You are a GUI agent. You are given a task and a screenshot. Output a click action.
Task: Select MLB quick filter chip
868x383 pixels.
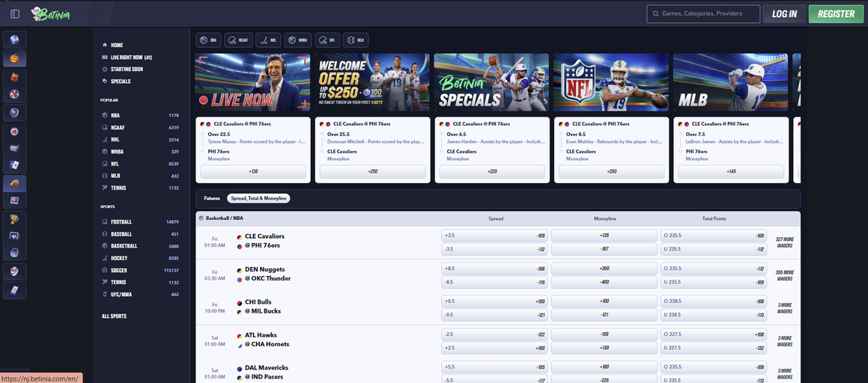pyautogui.click(x=356, y=40)
